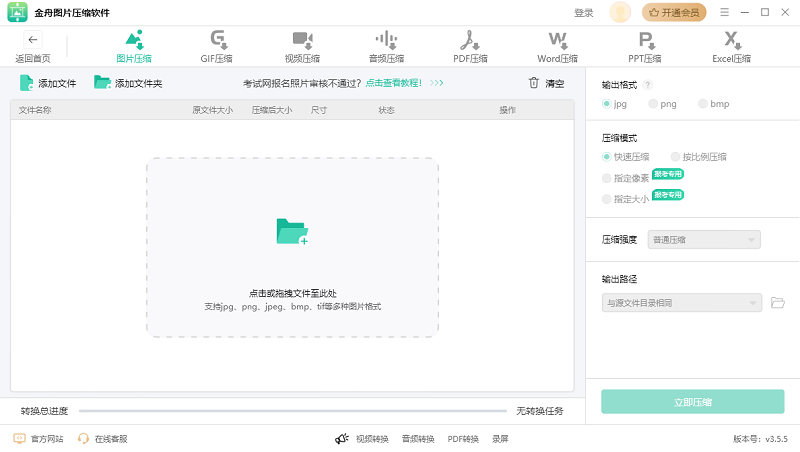Click the 开通会员 button
Viewport: 800px width, 452px height.
coord(676,12)
